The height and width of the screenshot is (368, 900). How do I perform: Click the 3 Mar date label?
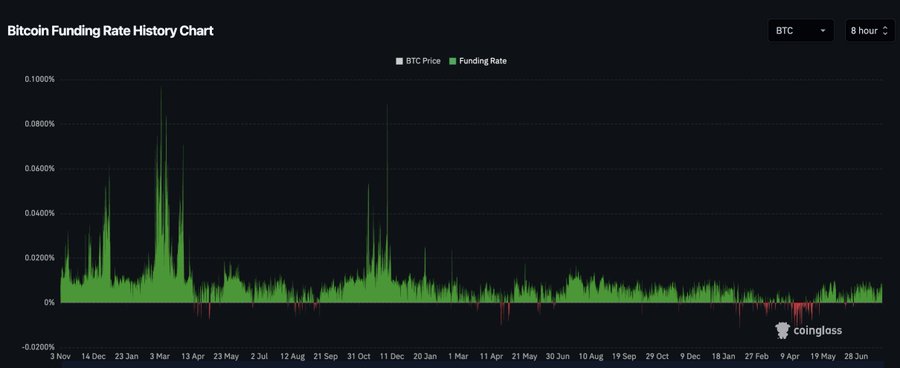pos(160,357)
